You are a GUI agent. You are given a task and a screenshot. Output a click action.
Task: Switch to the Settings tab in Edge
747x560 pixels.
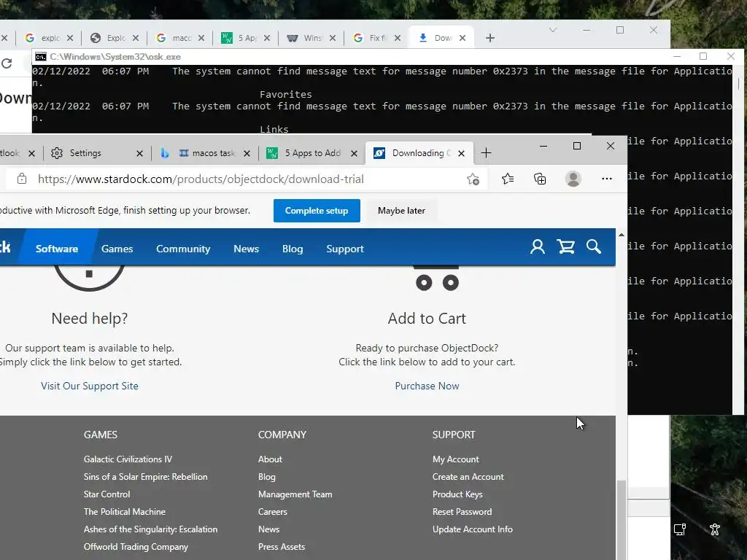click(85, 153)
